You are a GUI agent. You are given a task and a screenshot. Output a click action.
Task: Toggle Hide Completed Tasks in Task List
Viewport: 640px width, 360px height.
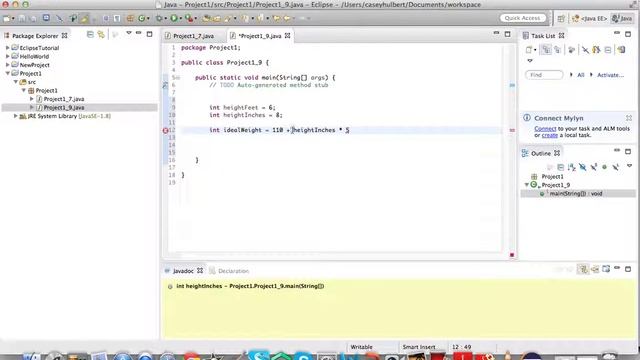(x=585, y=50)
